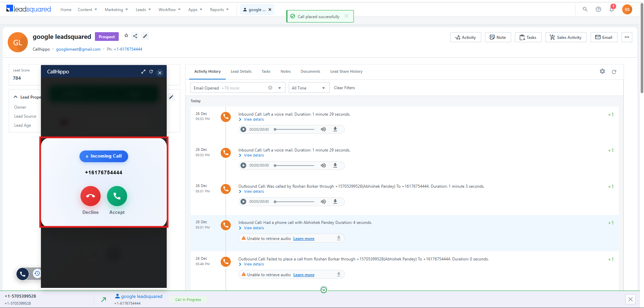This screenshot has height=308, width=644.
Task: Click the Activity button
Action: click(466, 37)
